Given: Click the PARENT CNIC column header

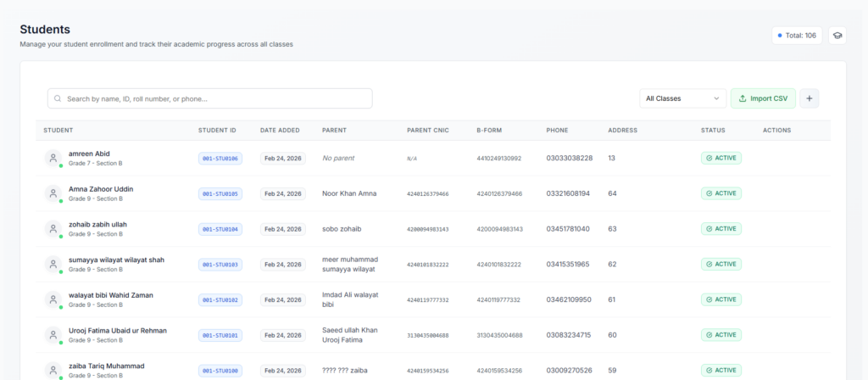Looking at the screenshot, I should (428, 131).
